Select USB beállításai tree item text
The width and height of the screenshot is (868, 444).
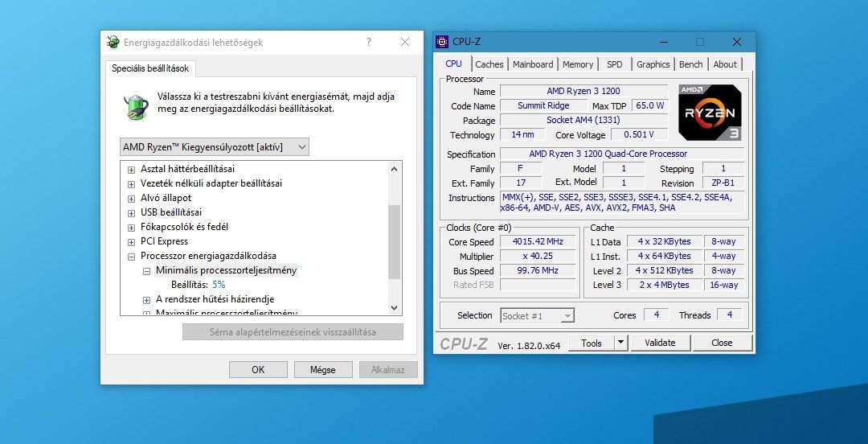171,212
